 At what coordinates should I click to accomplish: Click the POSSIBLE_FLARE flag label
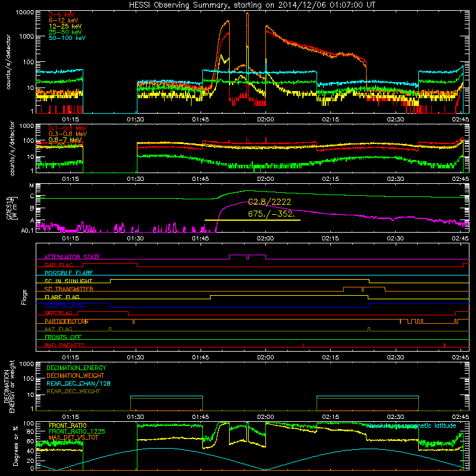(x=68, y=273)
